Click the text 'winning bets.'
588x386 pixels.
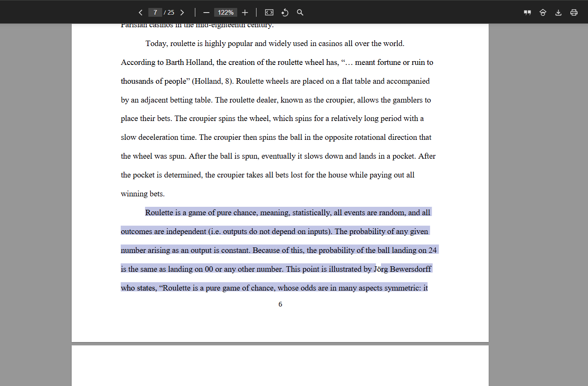click(x=142, y=194)
